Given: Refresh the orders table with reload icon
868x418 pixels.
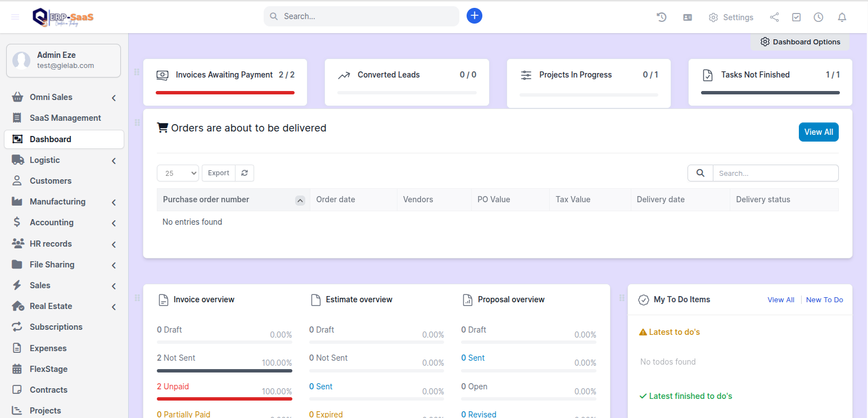Looking at the screenshot, I should coord(245,173).
